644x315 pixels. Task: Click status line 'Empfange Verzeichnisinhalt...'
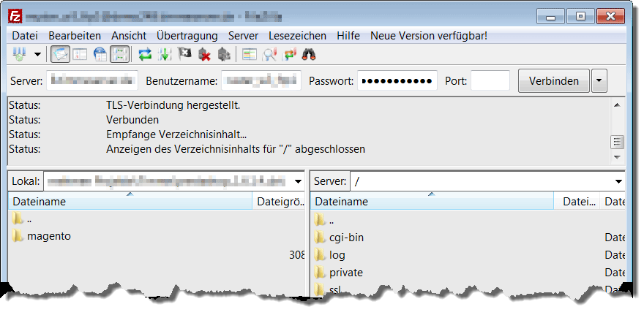[x=176, y=134]
